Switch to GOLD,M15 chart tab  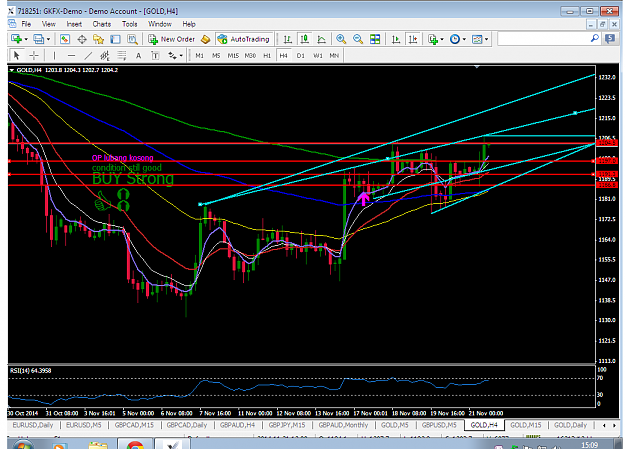pos(526,425)
